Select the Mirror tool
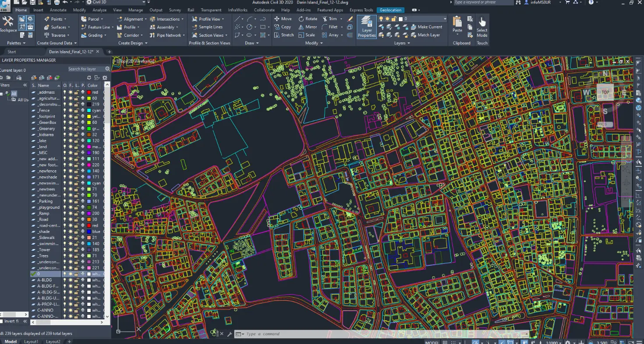The height and width of the screenshot is (344, 644). [308, 27]
